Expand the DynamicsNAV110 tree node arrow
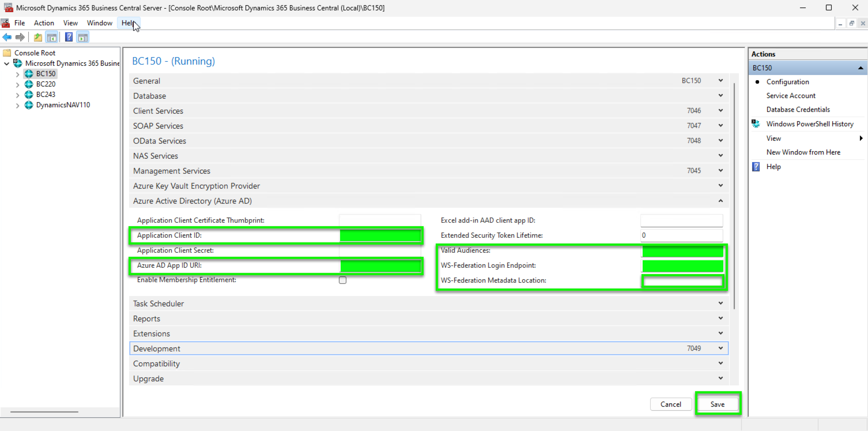Viewport: 868px width, 431px height. coord(18,106)
